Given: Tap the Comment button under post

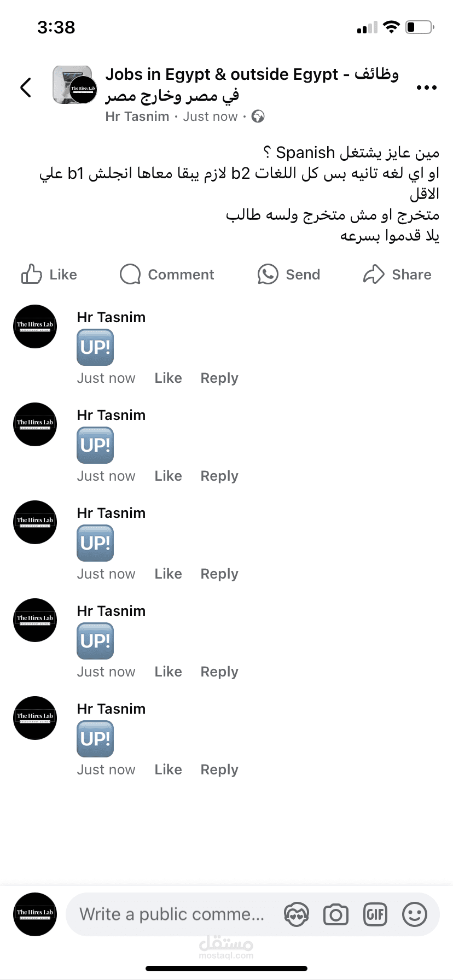Looking at the screenshot, I should [167, 275].
